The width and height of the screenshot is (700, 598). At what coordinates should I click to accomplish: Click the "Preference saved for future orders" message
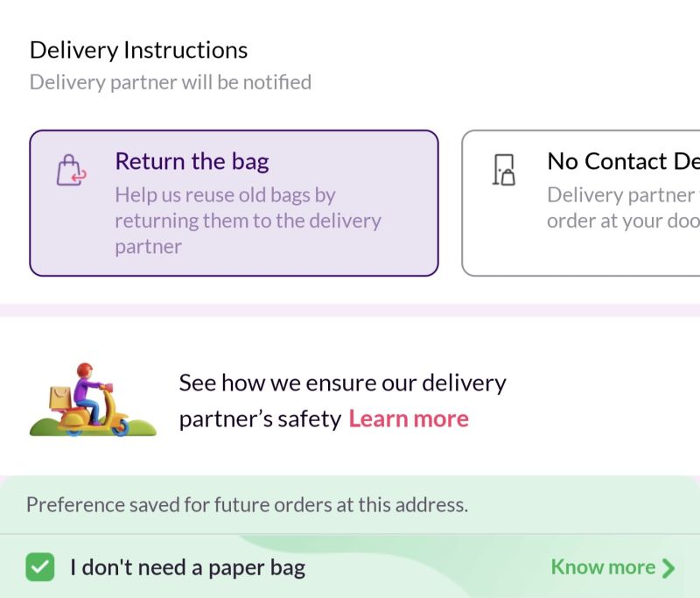point(247,504)
